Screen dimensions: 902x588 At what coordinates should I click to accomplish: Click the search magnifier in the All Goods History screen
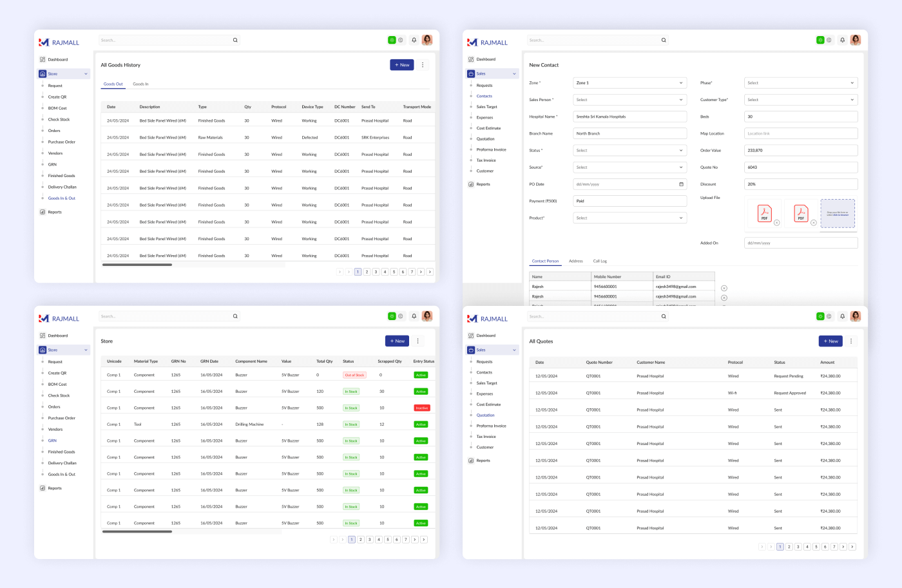(235, 40)
